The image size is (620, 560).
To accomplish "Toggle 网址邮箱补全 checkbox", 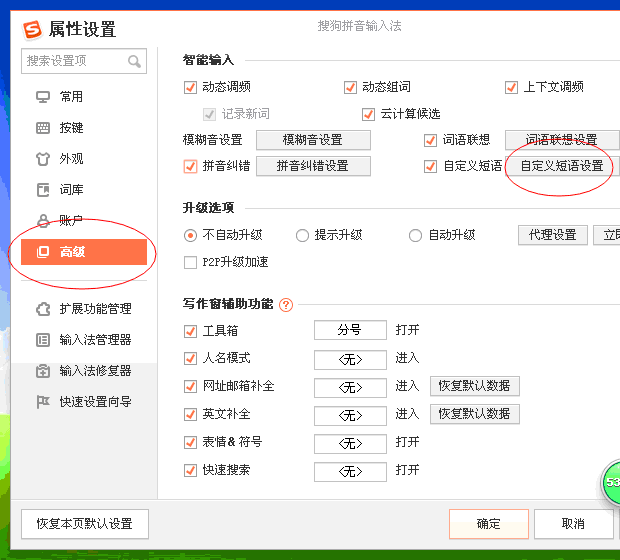I will pyautogui.click(x=190, y=386).
